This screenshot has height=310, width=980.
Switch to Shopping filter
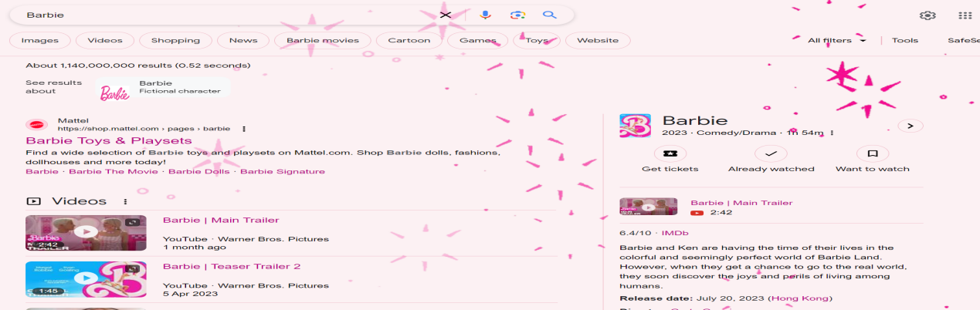(175, 40)
